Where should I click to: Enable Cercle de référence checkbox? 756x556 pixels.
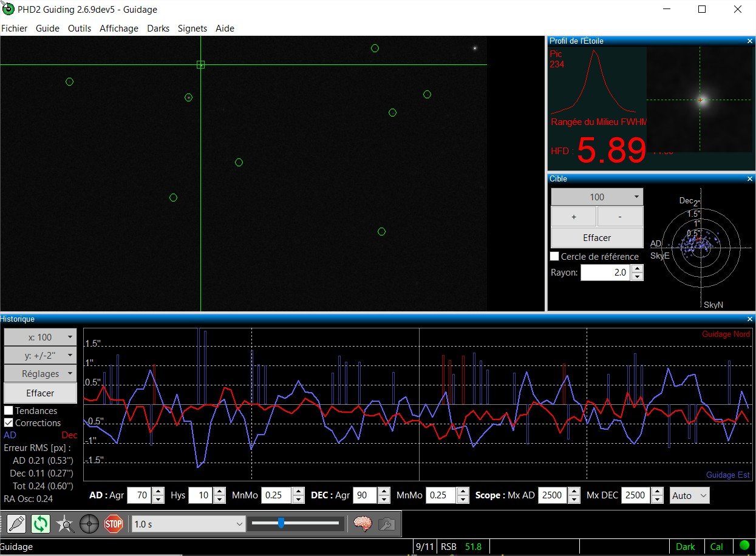[554, 256]
